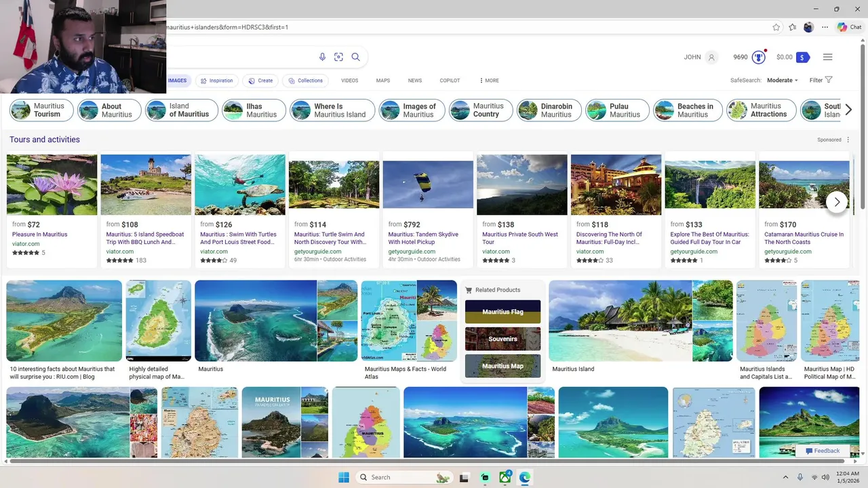The height and width of the screenshot is (488, 868).
Task: Open the sea turtle swim tour thumbnail
Action: 240,185
